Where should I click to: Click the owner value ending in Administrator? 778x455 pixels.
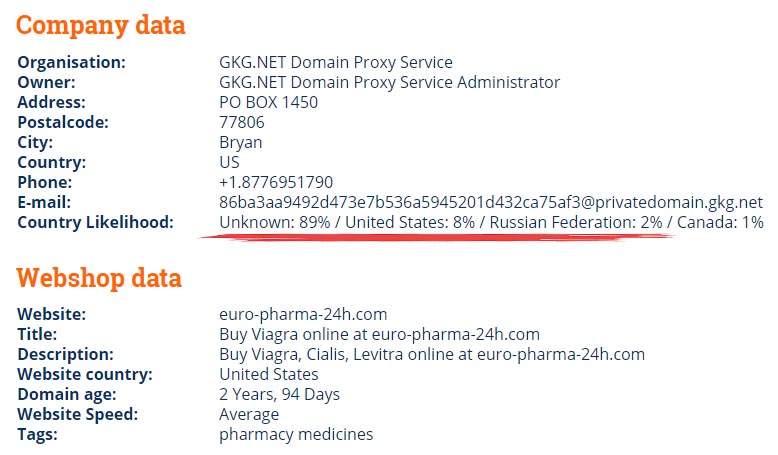[x=389, y=82]
